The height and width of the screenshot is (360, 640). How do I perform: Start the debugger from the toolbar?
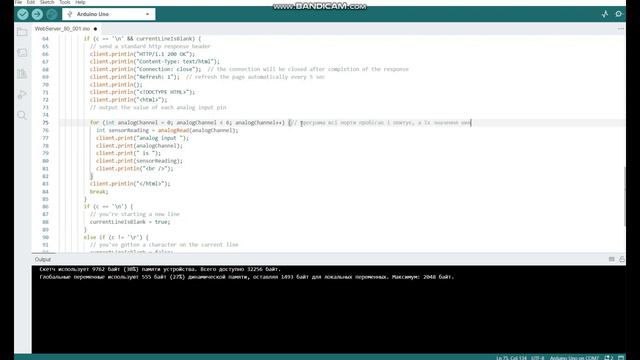tap(51, 14)
